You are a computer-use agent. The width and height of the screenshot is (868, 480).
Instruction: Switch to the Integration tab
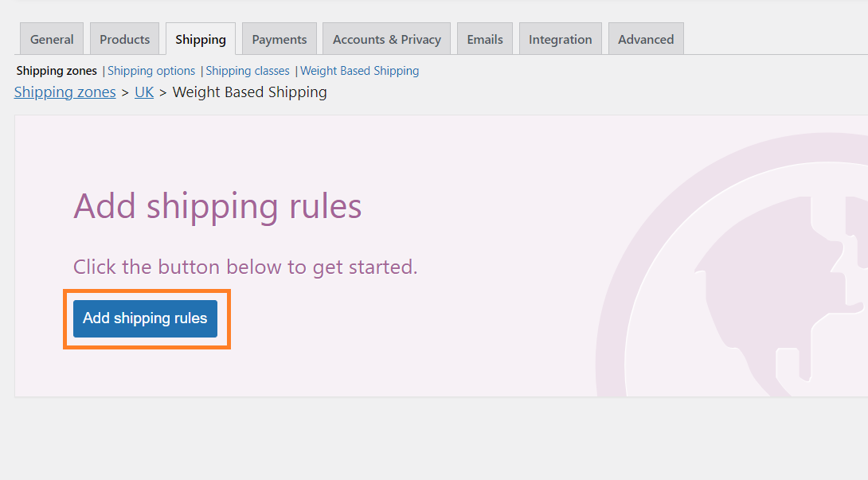pyautogui.click(x=560, y=39)
